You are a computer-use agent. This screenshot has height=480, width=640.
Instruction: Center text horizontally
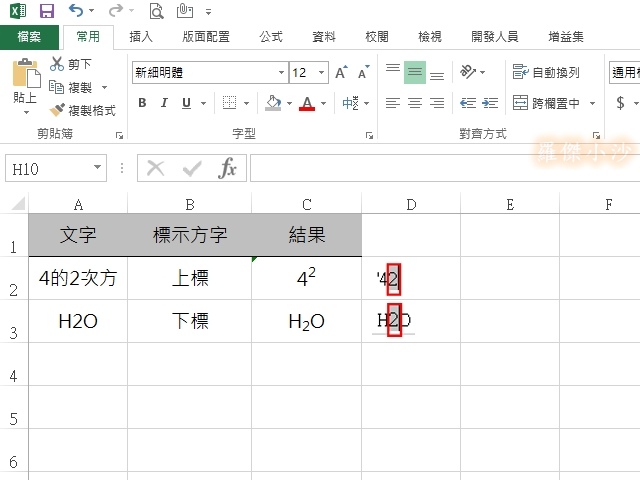(415, 103)
